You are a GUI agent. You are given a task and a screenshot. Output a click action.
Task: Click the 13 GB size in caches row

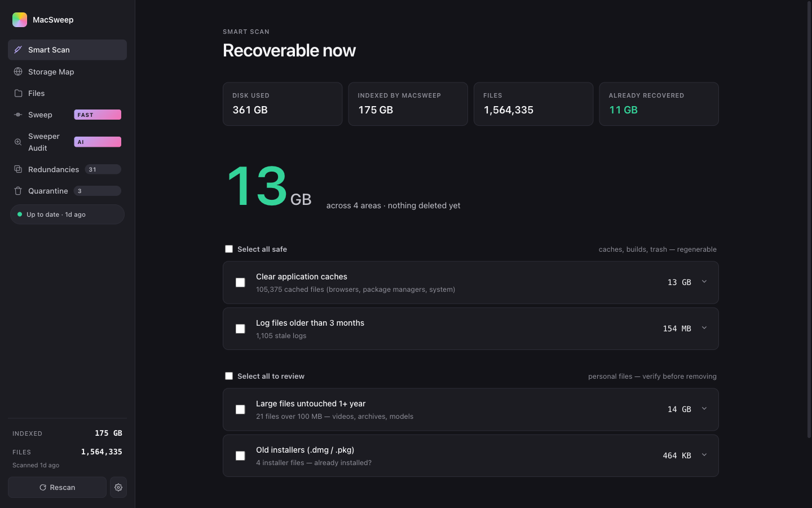point(679,282)
